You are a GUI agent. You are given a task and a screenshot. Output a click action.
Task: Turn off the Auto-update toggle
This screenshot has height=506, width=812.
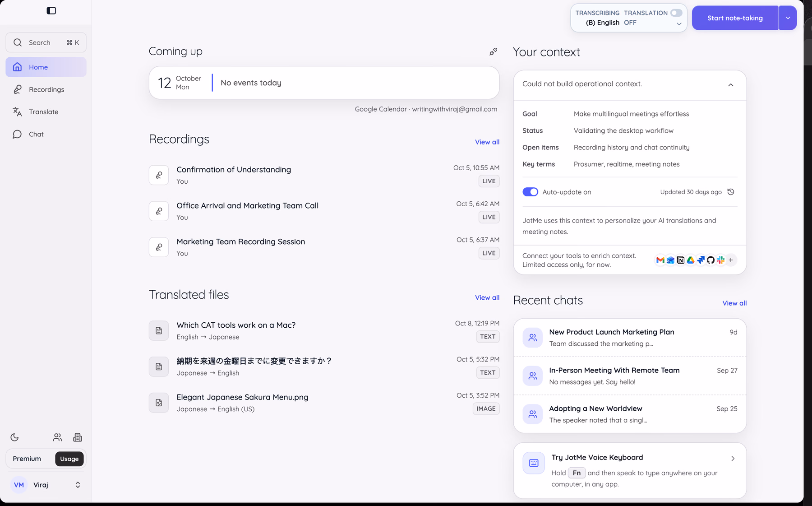[531, 192]
